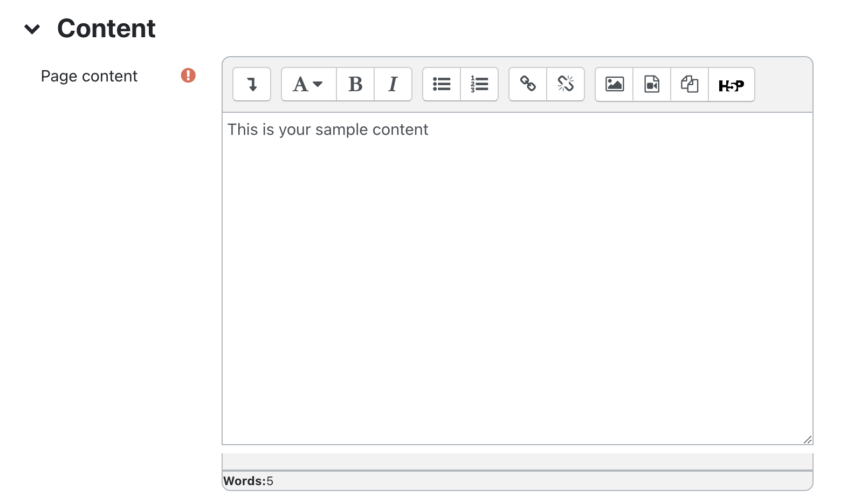Image resolution: width=868 pixels, height=504 pixels.
Task: Open the manage files tool
Action: click(x=690, y=84)
